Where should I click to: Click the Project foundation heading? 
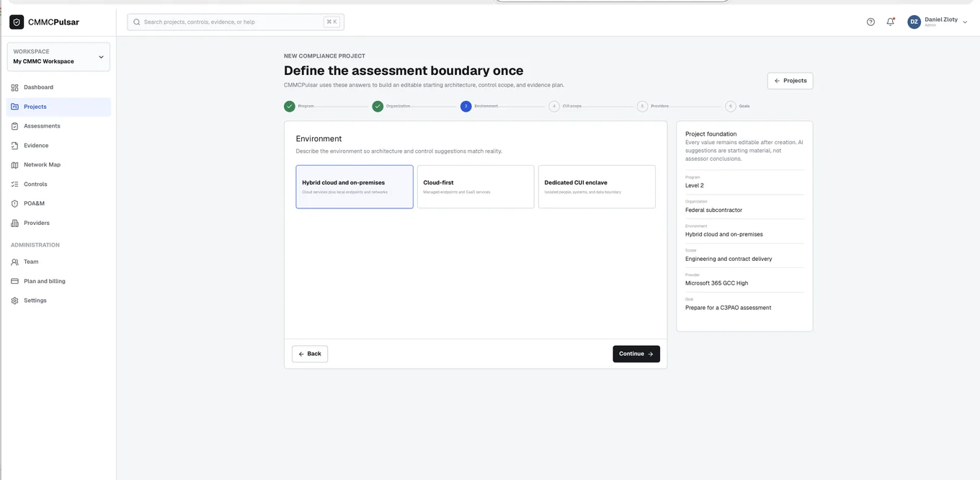[x=711, y=134]
